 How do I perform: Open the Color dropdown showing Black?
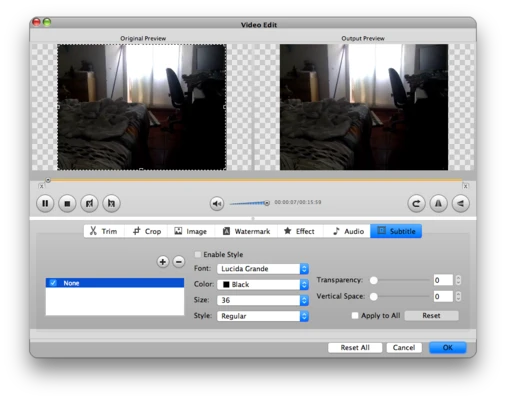pyautogui.click(x=263, y=284)
